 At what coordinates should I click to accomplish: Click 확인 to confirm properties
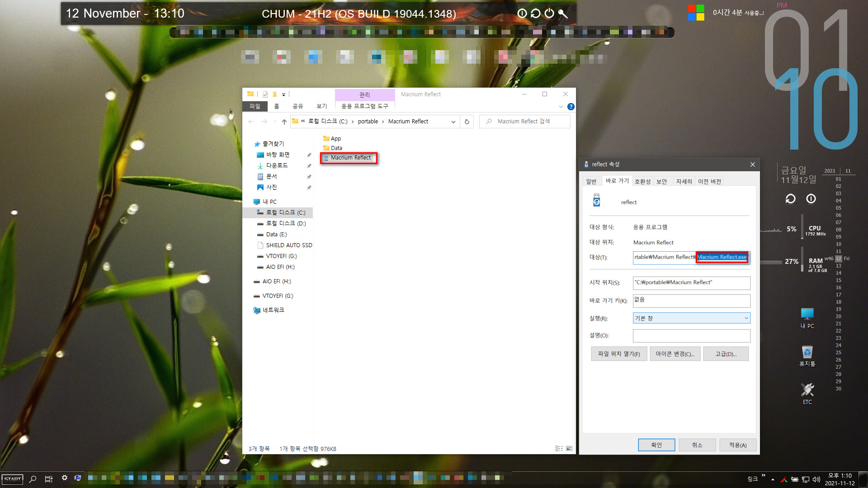click(656, 445)
